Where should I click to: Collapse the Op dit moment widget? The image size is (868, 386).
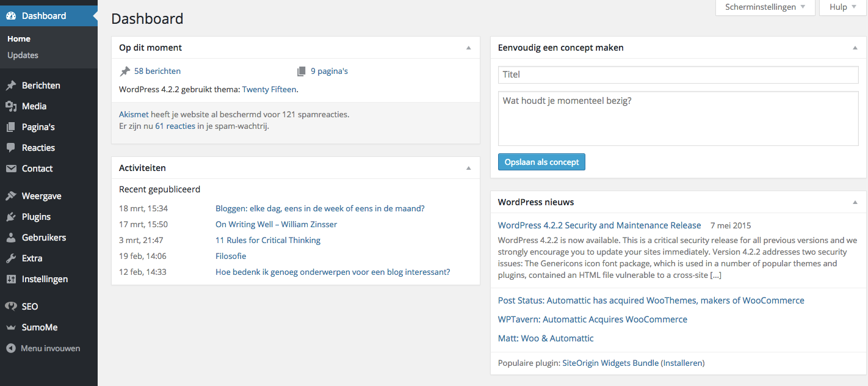pos(469,48)
